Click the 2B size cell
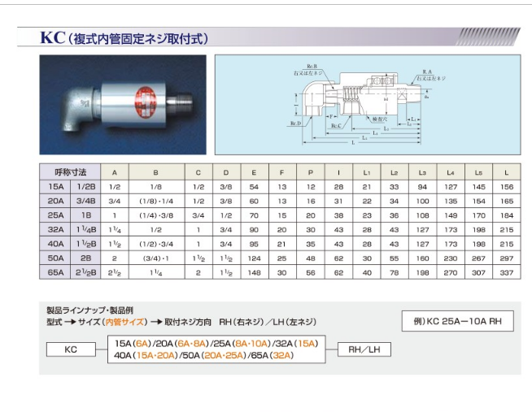The width and height of the screenshot is (532, 412). [86, 258]
